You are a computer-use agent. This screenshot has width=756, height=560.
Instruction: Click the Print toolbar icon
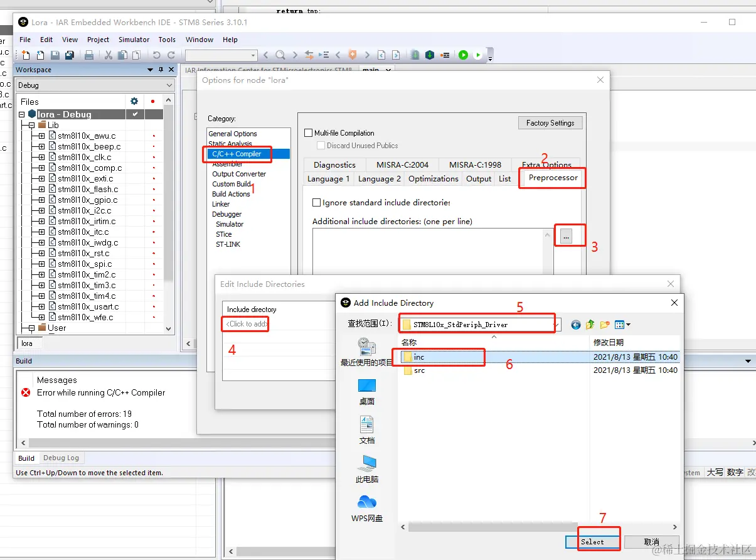click(89, 55)
